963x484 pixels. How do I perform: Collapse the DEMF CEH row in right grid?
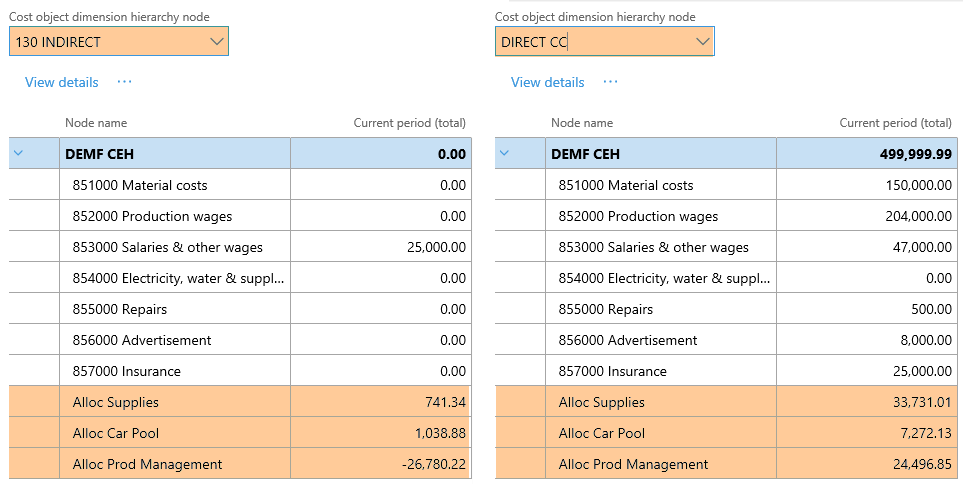tap(504, 154)
